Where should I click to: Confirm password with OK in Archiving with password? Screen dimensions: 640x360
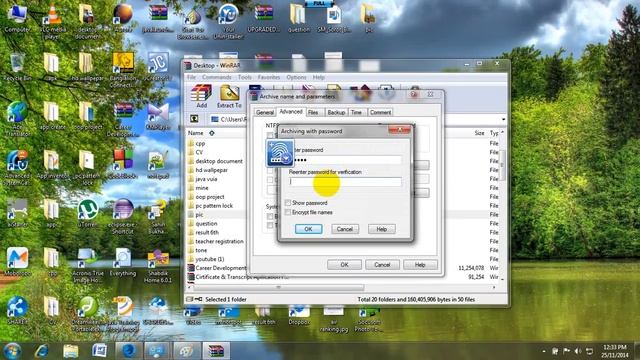[x=309, y=229]
